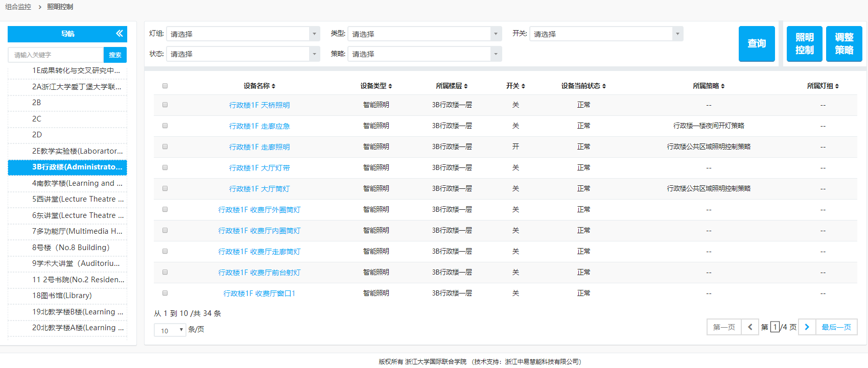Check the 行政楼1F 大厅灯带 row checkbox

(x=165, y=167)
